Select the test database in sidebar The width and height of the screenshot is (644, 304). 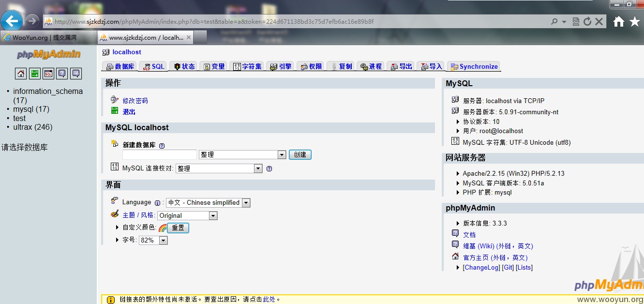click(19, 118)
